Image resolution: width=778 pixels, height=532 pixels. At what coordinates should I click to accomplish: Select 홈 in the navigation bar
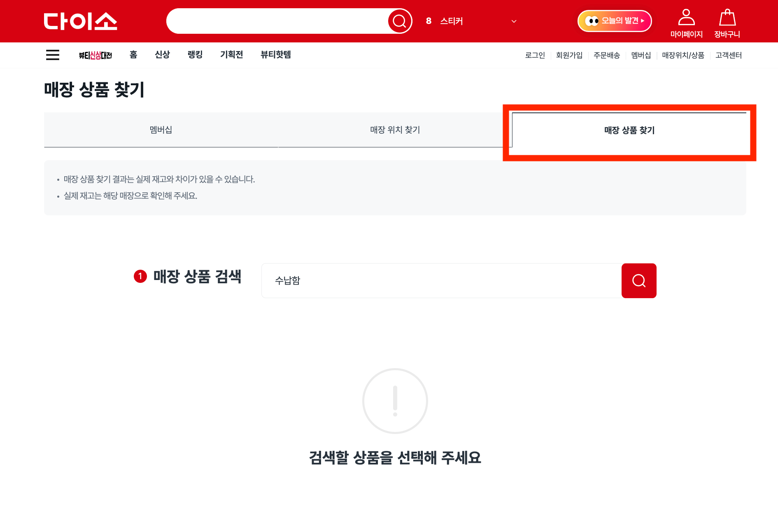(133, 55)
